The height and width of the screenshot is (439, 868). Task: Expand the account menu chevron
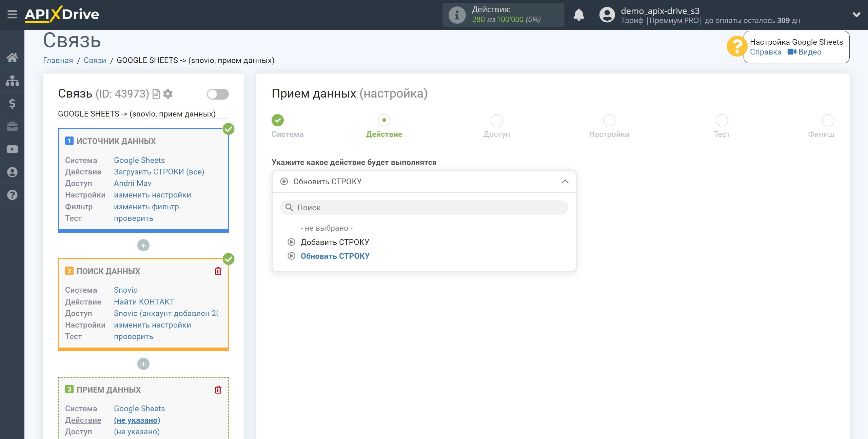click(856, 15)
